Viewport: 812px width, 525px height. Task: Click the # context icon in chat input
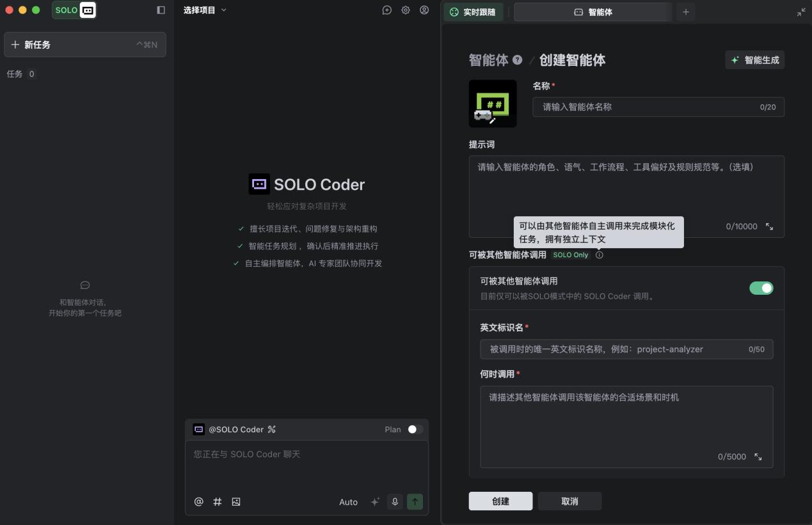click(x=217, y=502)
